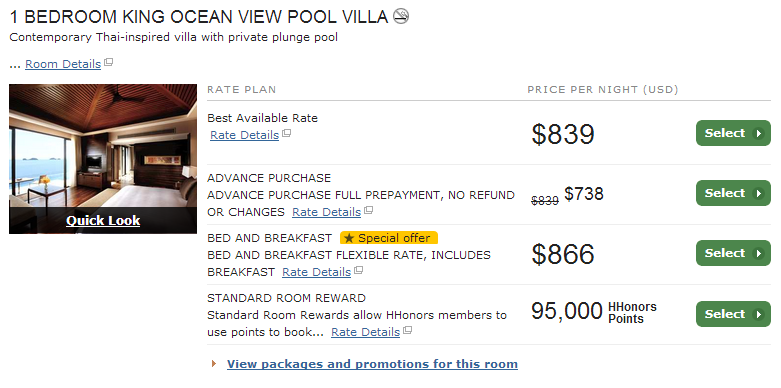Click popup icon beside Standard Room Reward Rate Details
Screen dimensions: 781x388
click(x=407, y=331)
